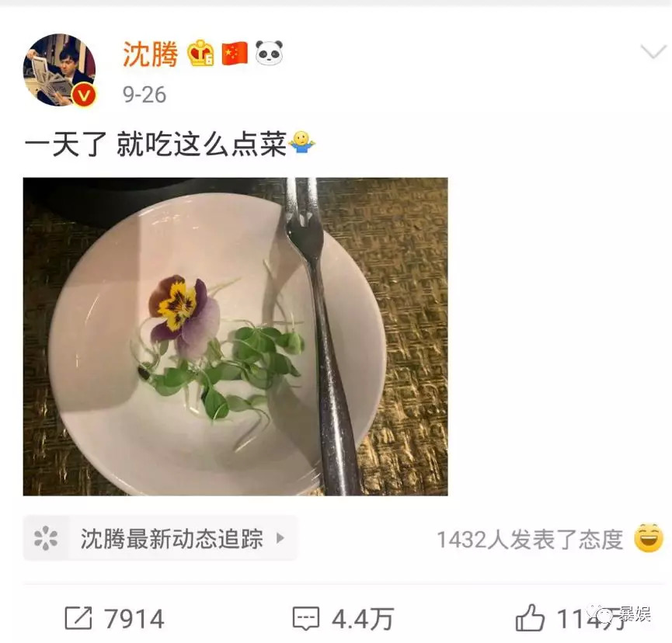The height and width of the screenshot is (643, 672).
Task: Open the 4.4万 comments count
Action: pyautogui.click(x=363, y=619)
